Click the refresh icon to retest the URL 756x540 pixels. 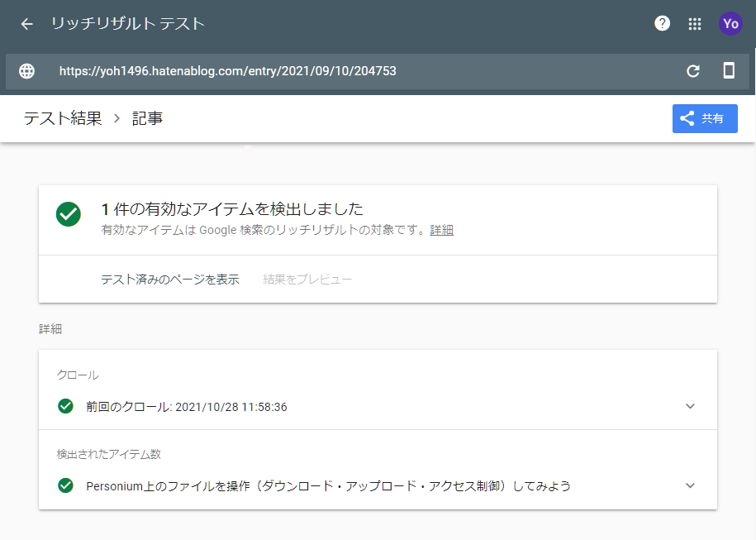click(x=693, y=71)
